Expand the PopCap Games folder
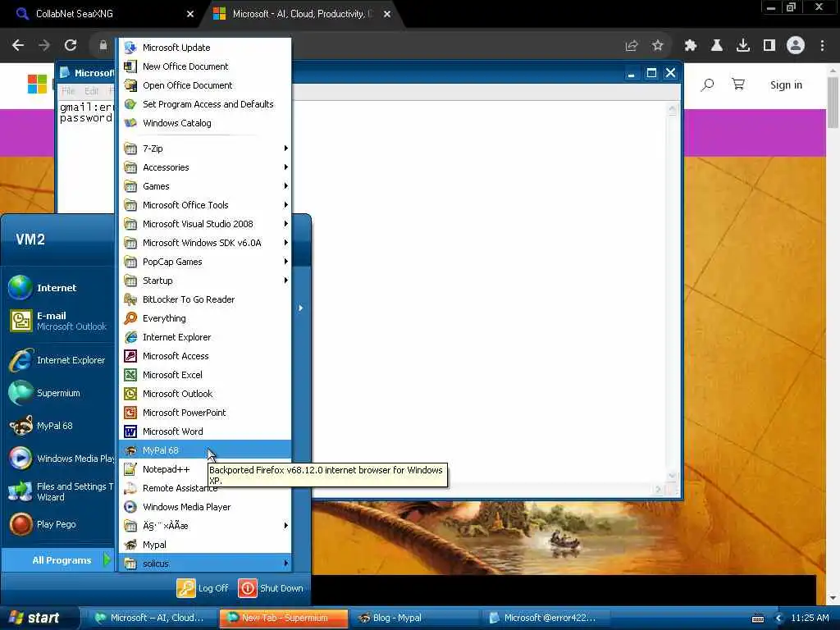The height and width of the screenshot is (630, 840). [x=204, y=262]
